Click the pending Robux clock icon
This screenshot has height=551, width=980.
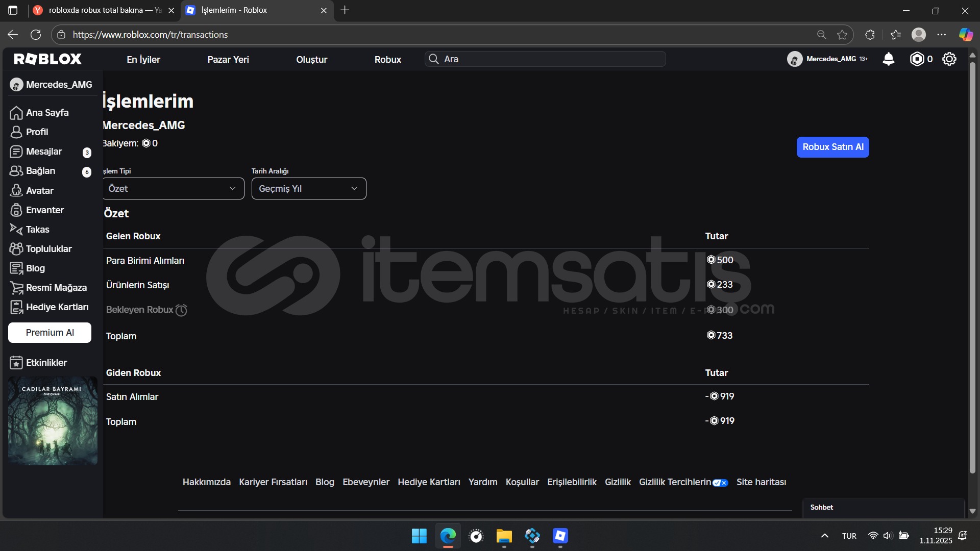(181, 310)
